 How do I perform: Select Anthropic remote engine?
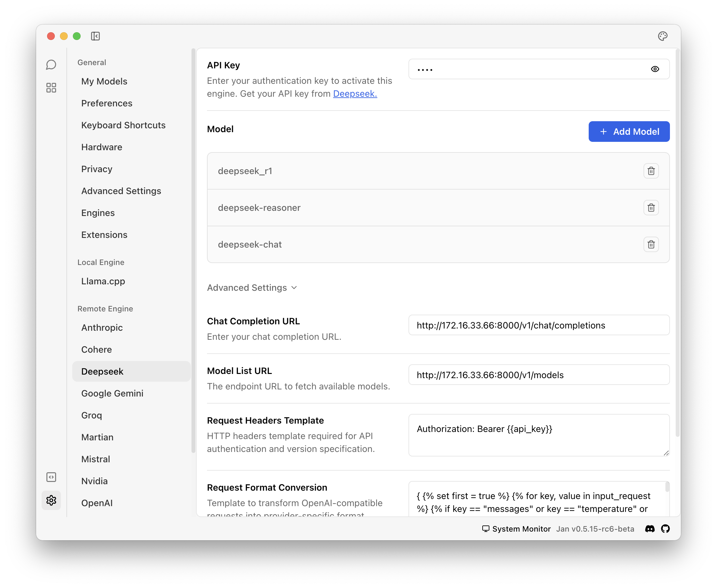click(102, 328)
